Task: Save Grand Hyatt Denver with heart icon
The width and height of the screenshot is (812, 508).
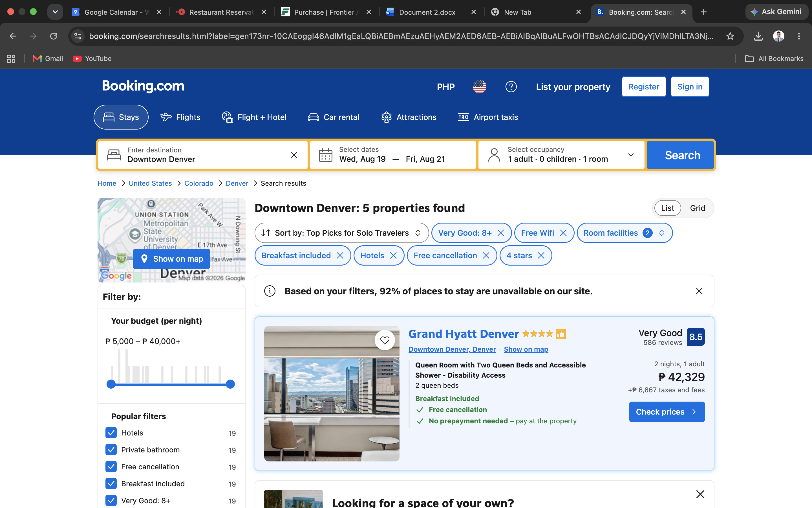Action: 385,340
